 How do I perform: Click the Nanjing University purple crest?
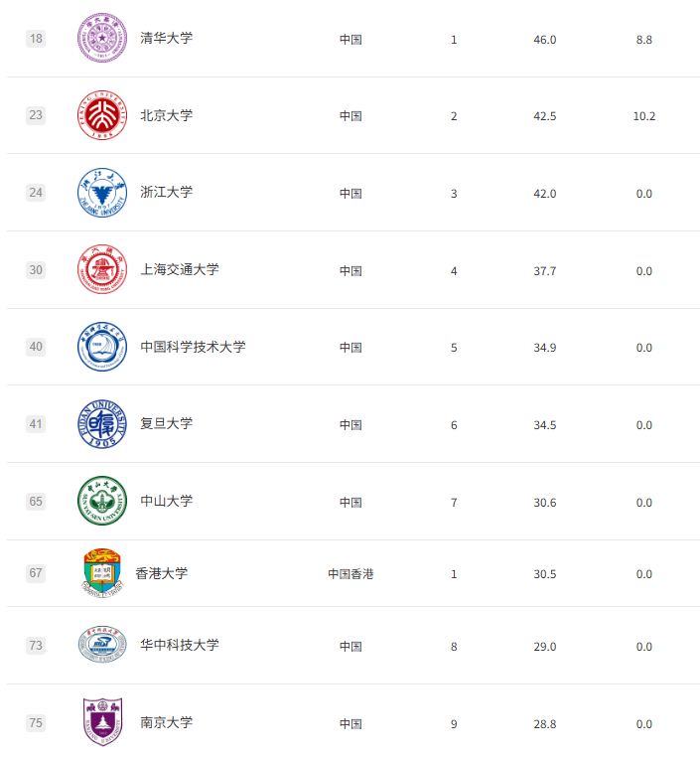(x=102, y=722)
